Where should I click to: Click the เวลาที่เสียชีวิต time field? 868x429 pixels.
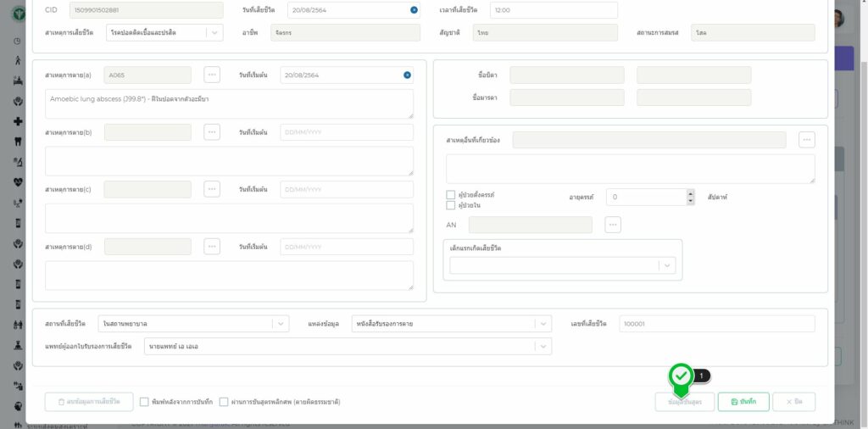coord(553,10)
